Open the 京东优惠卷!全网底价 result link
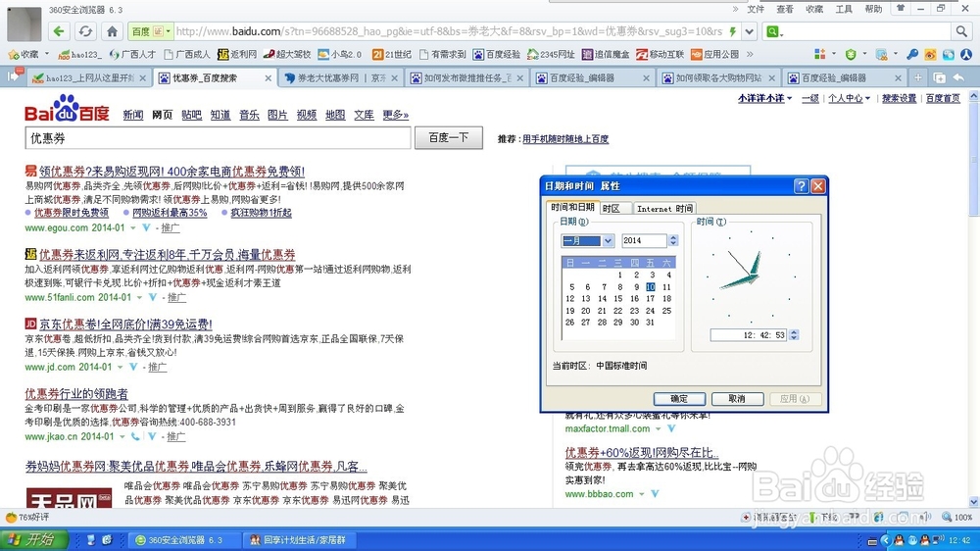The image size is (980, 551). click(x=125, y=324)
